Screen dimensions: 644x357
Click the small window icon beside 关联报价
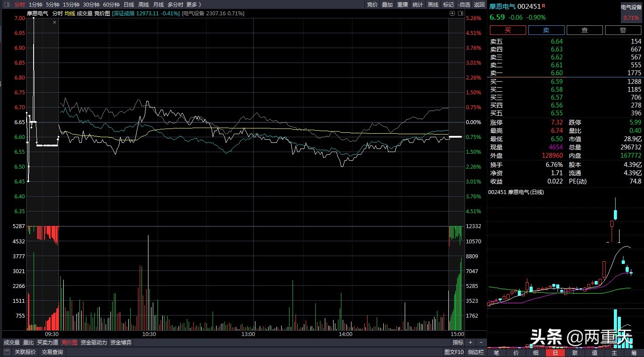coord(7,352)
